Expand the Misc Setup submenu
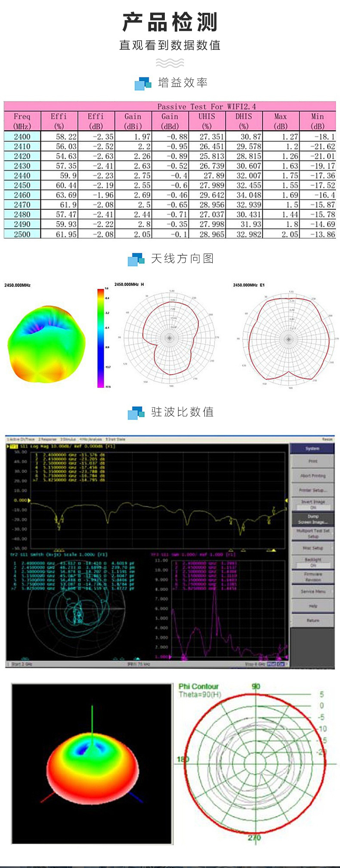340x868 pixels. coord(313,548)
